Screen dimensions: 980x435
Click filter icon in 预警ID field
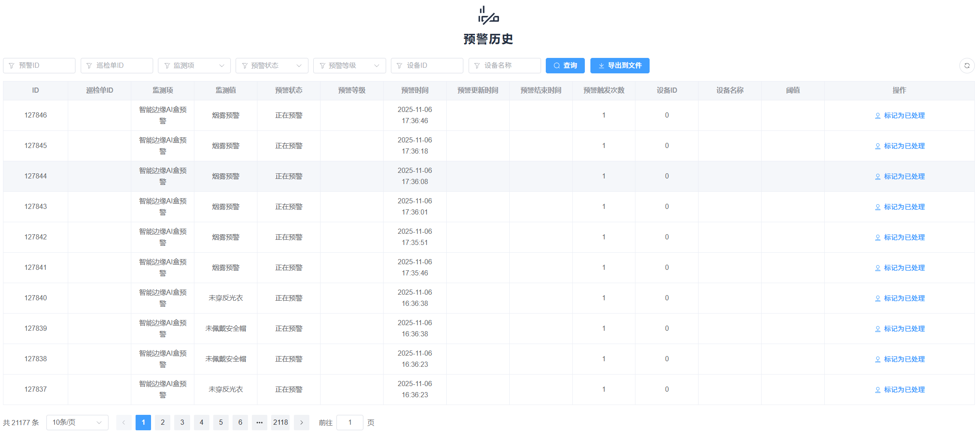tap(12, 66)
